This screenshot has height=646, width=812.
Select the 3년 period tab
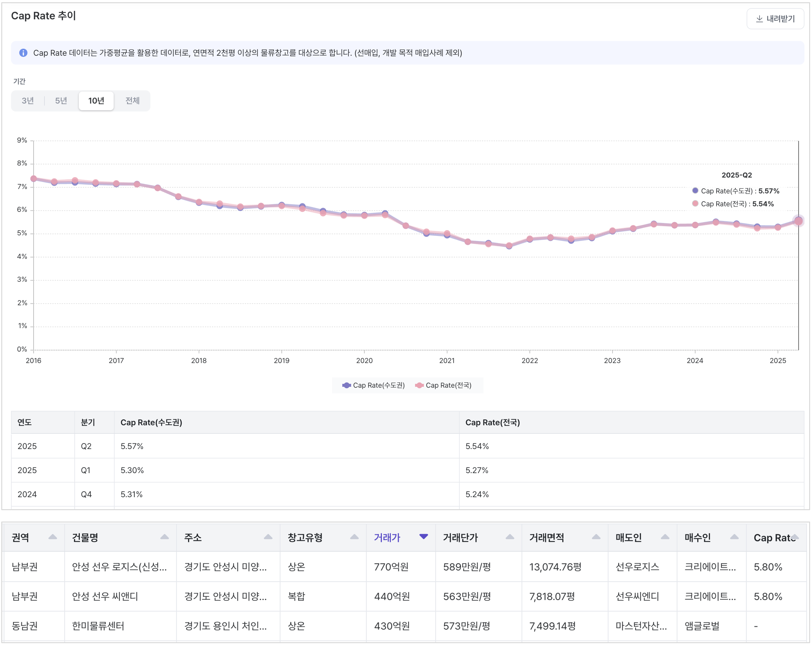point(28,101)
